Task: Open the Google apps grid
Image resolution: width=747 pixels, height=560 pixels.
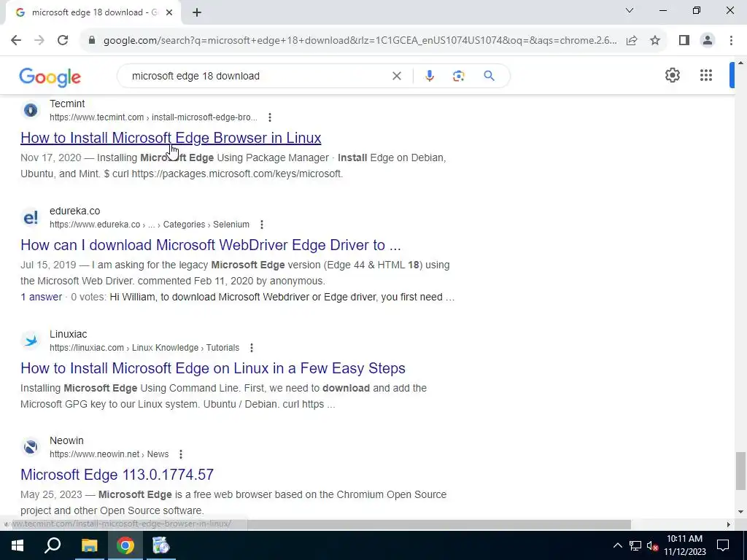Action: (x=706, y=75)
